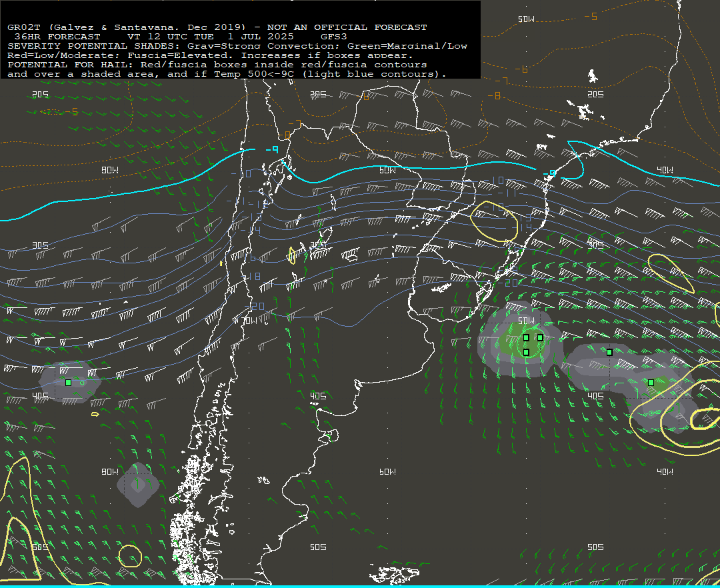Click the "Green=Marginal/Low" legend entry
Screen dimensions: 720x588
click(x=407, y=46)
